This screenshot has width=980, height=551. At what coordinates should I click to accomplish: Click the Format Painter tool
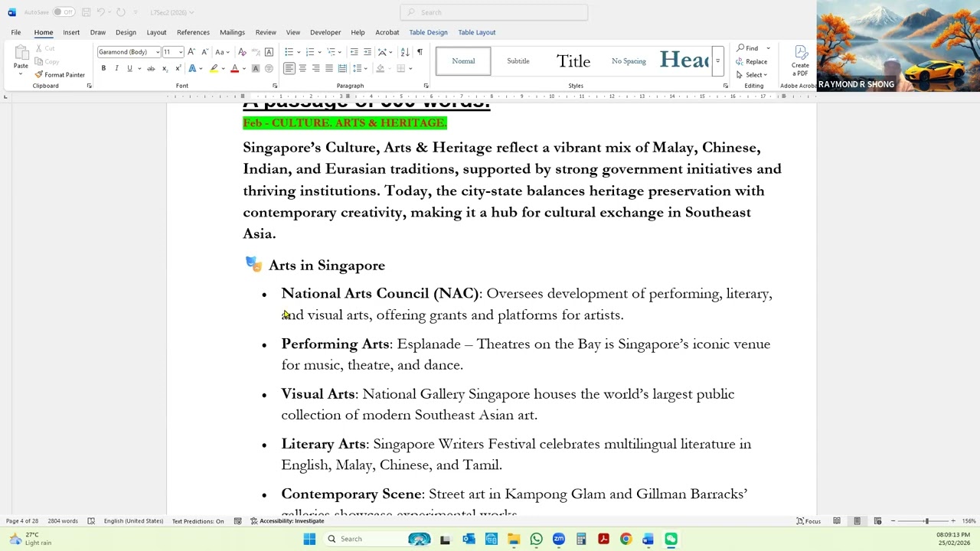tap(60, 75)
